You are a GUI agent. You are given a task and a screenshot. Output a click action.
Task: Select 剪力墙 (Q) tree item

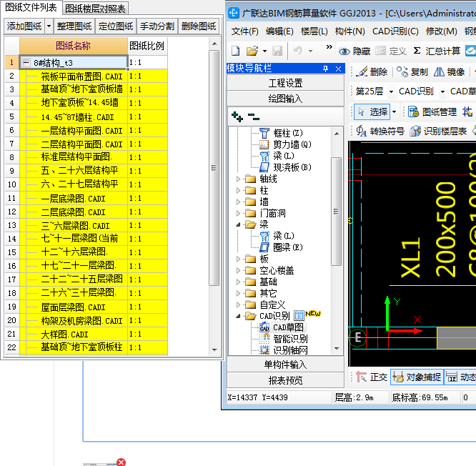pyautogui.click(x=285, y=144)
